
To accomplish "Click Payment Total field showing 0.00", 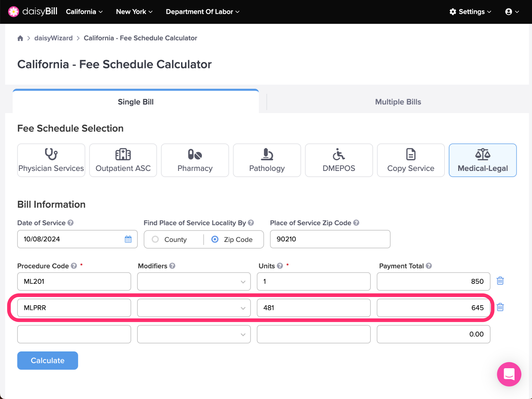I will click(x=434, y=334).
